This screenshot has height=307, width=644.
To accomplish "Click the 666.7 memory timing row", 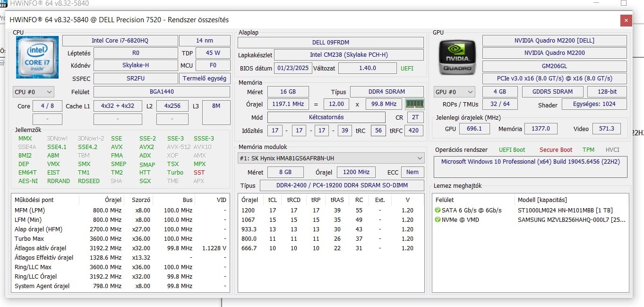I will pos(331,248).
